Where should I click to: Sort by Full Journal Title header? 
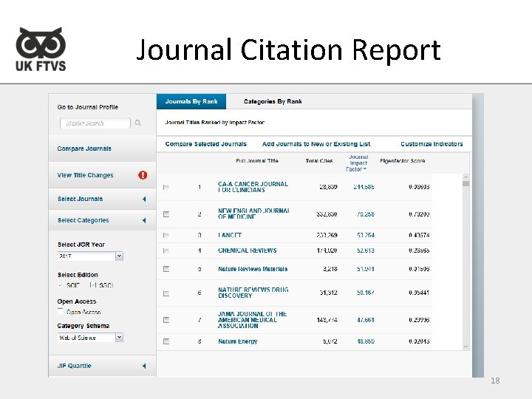(x=257, y=161)
